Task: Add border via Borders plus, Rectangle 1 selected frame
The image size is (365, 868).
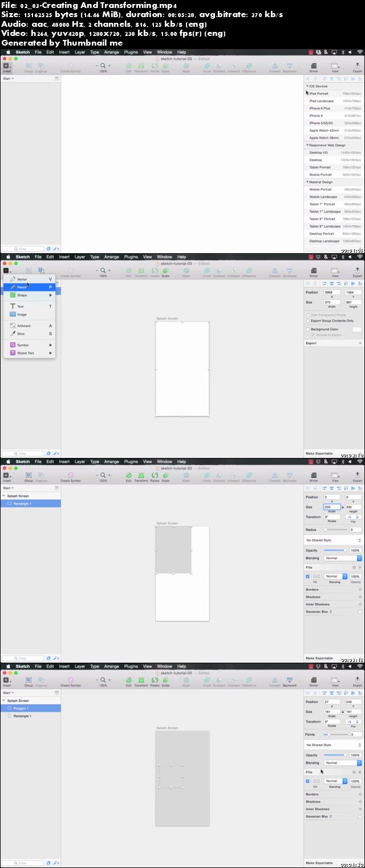Action: click(x=360, y=589)
